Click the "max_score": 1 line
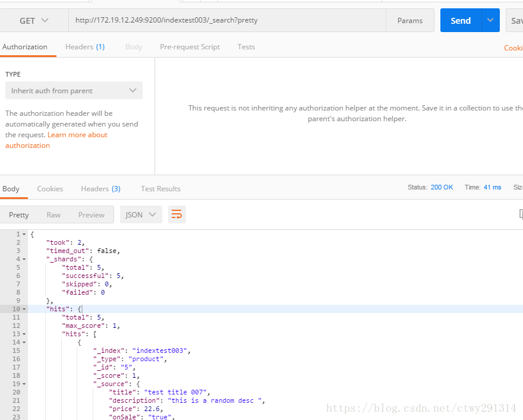The image size is (523, 420). (91, 326)
